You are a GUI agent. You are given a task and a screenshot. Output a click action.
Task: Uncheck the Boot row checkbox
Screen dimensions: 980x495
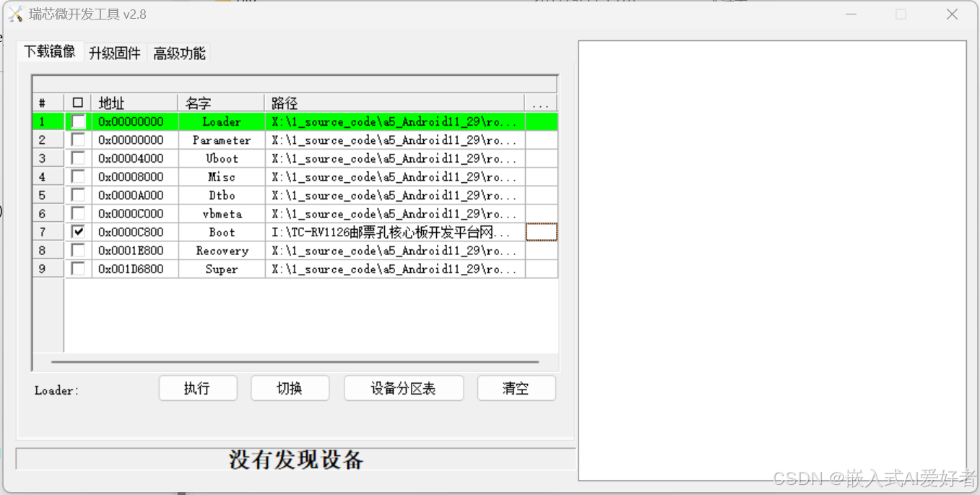pyautogui.click(x=77, y=231)
